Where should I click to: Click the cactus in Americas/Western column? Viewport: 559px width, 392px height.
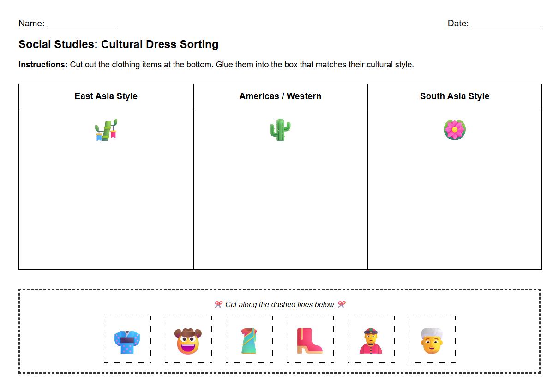tap(280, 130)
